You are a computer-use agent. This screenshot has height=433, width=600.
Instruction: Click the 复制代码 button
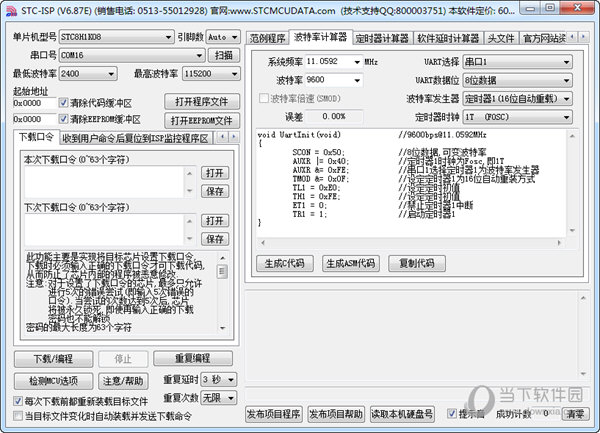417,263
